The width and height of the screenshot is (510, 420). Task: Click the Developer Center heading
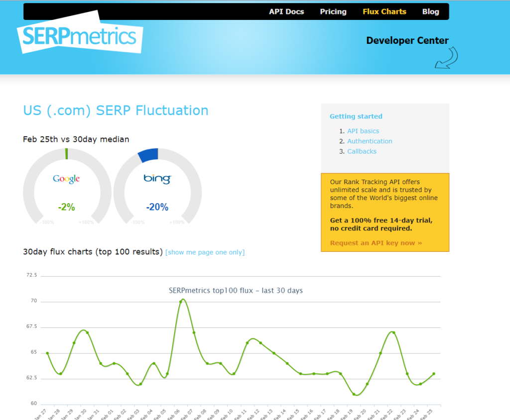point(407,40)
